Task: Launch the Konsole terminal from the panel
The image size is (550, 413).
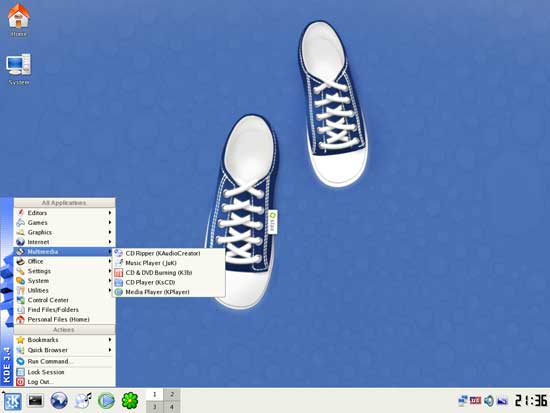Action: click(x=35, y=400)
